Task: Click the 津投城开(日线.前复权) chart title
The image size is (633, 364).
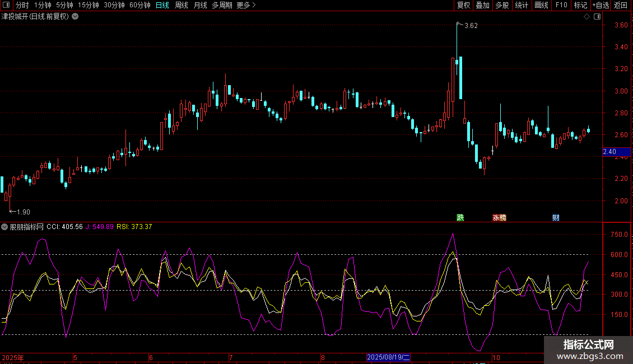Action: click(x=35, y=17)
